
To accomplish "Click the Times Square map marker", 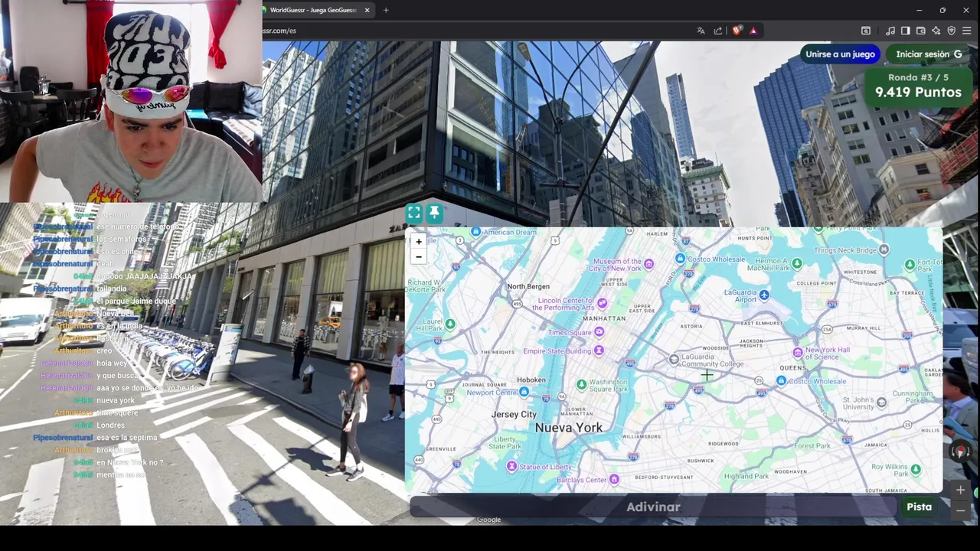I will [x=599, y=332].
